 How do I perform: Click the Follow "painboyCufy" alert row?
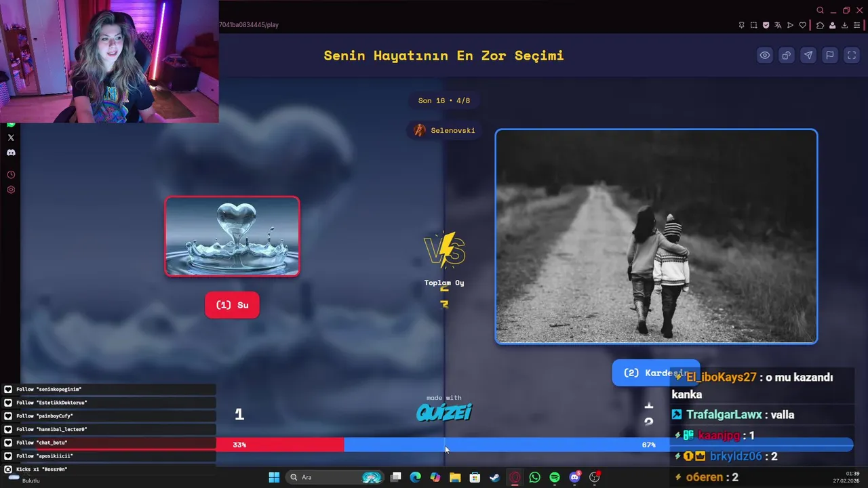108,416
